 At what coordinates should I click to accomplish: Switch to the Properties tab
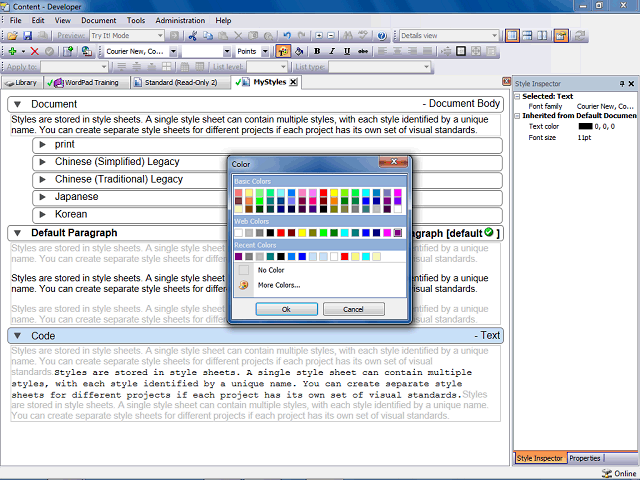(584, 458)
